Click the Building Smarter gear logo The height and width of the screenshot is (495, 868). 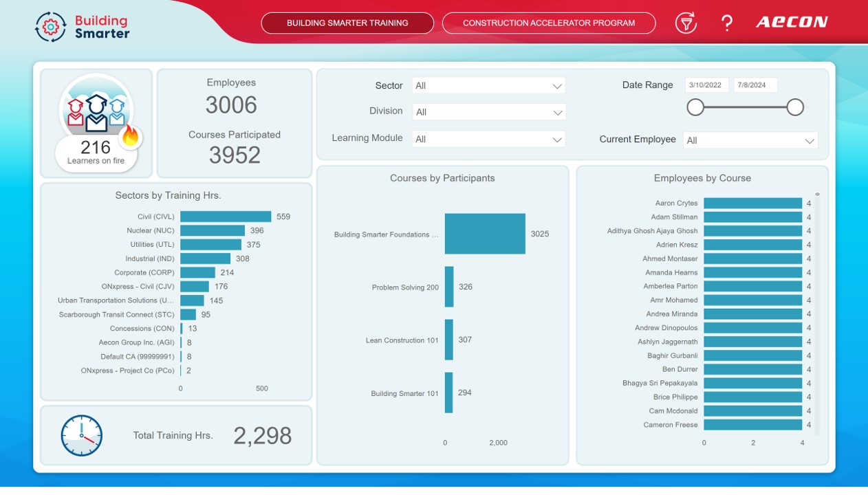click(50, 26)
